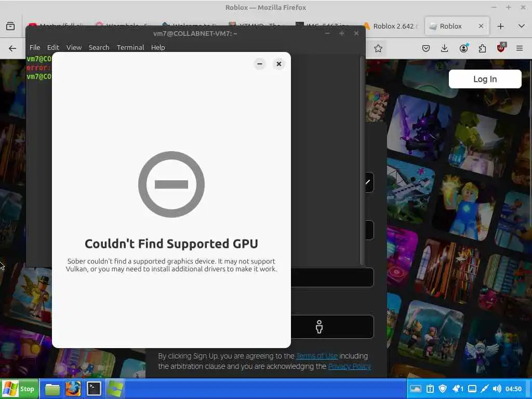Switch to Firefox from the taskbar icon

tap(73, 389)
